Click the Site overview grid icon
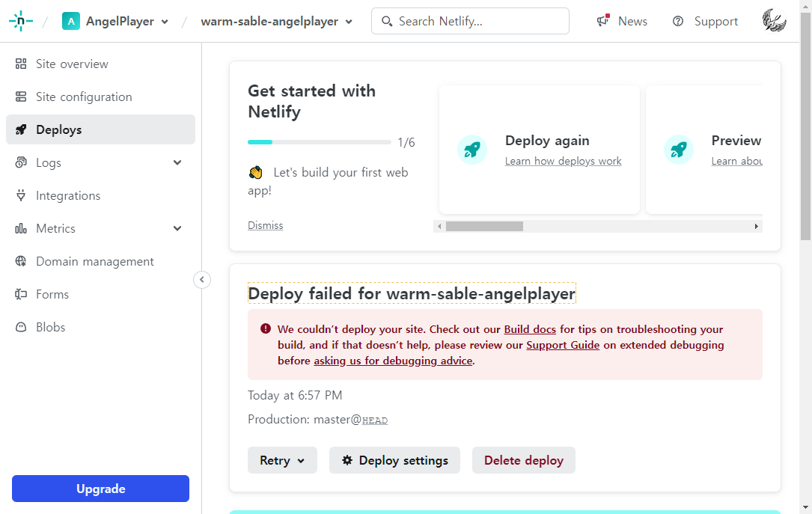 21,64
